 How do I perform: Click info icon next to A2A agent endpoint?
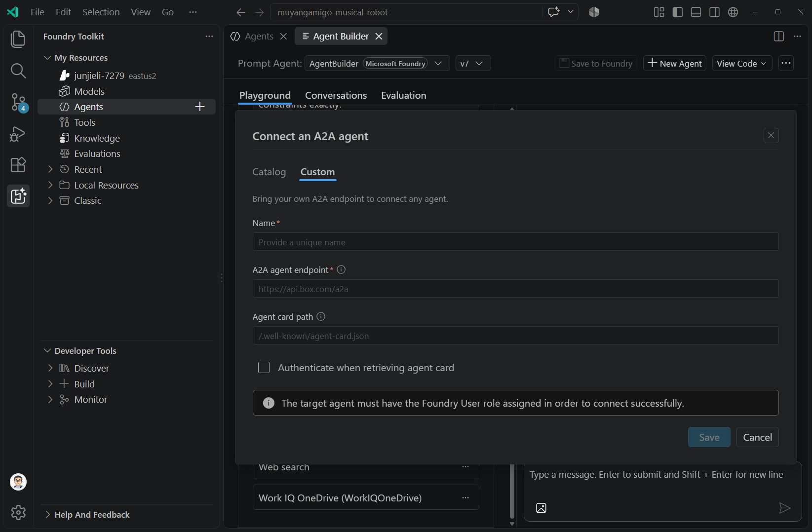tap(341, 269)
